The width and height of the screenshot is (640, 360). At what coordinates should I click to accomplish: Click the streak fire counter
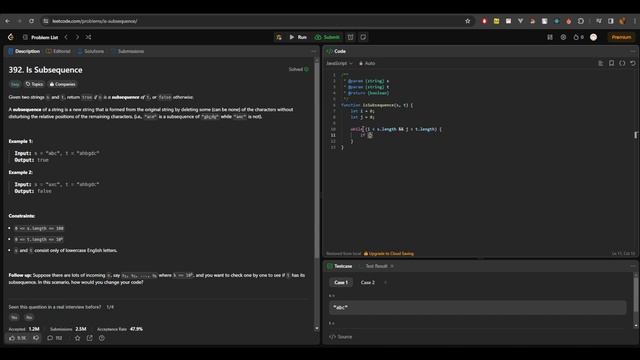tap(578, 37)
